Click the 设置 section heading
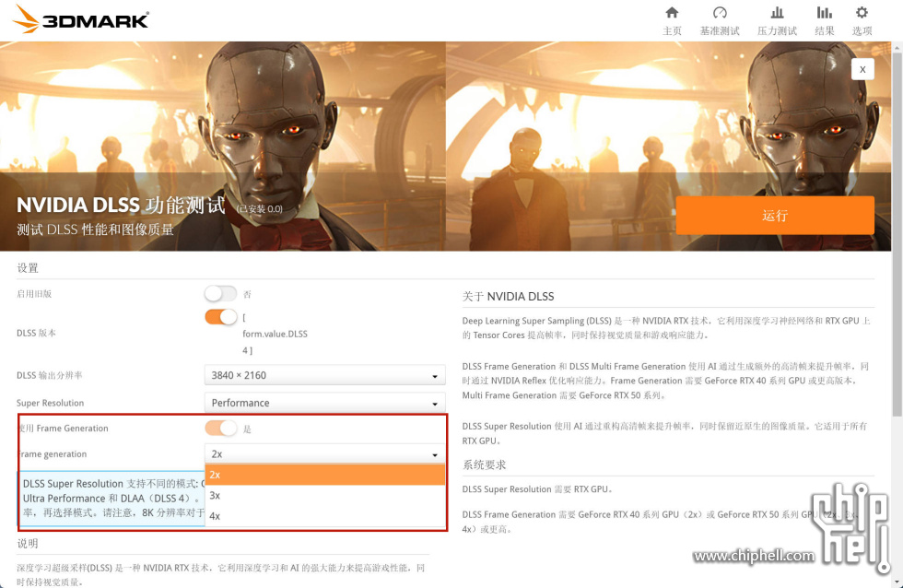Viewport: 903px width, 588px height. point(28,268)
